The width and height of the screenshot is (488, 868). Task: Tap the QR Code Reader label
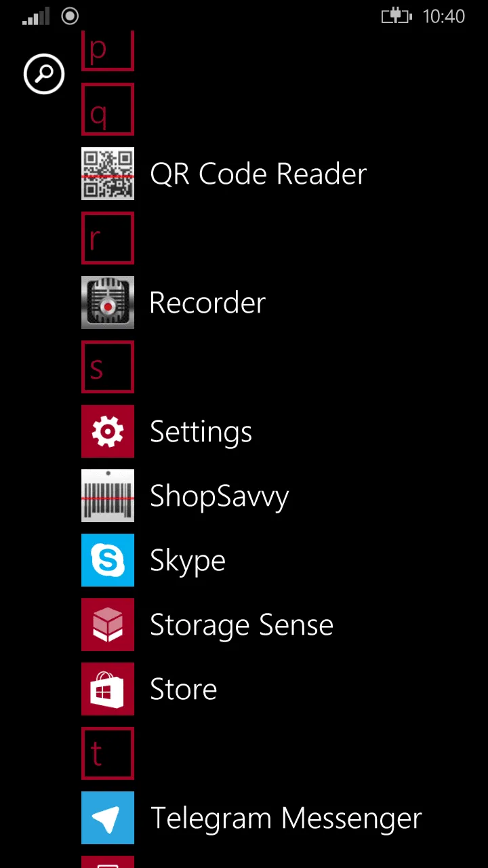[258, 174]
